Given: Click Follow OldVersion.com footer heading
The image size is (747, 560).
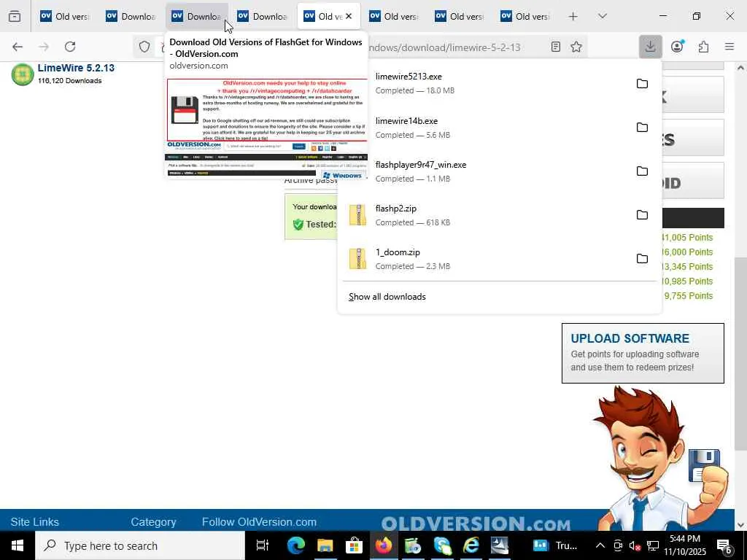Looking at the screenshot, I should point(259,522).
